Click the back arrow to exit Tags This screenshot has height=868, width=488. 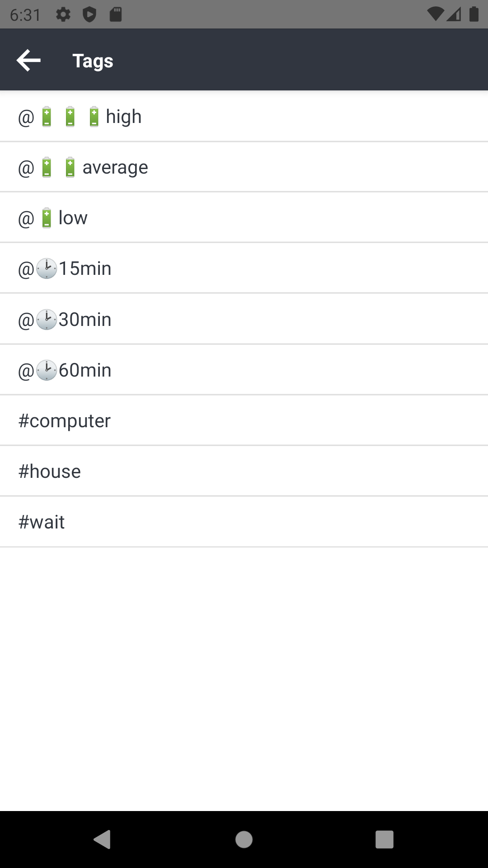[28, 59]
